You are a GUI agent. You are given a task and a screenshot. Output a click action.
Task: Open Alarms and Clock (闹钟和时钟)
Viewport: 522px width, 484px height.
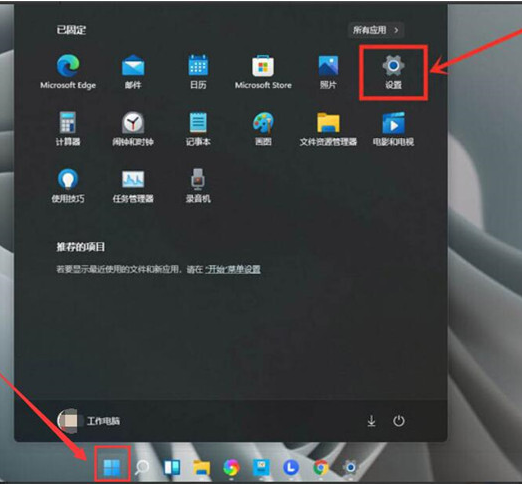pos(133,129)
